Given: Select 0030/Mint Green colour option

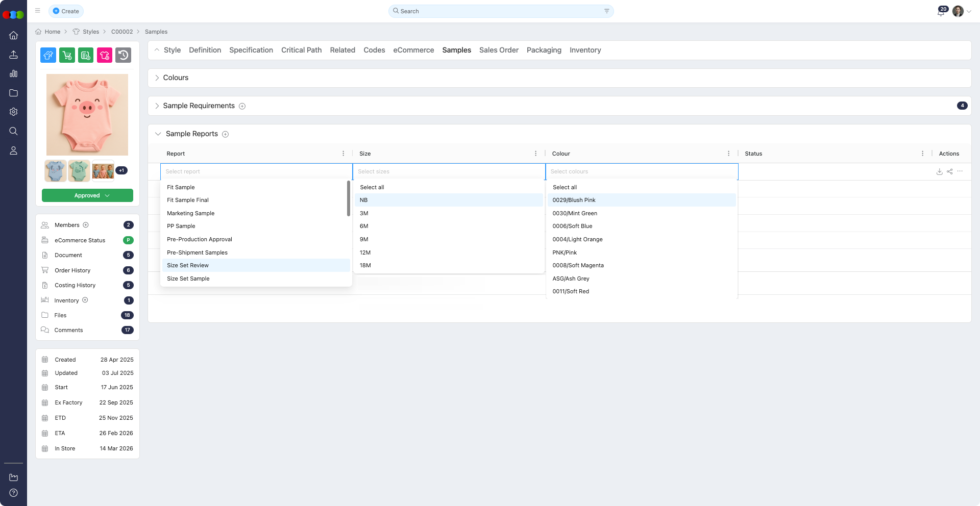Looking at the screenshot, I should [575, 213].
